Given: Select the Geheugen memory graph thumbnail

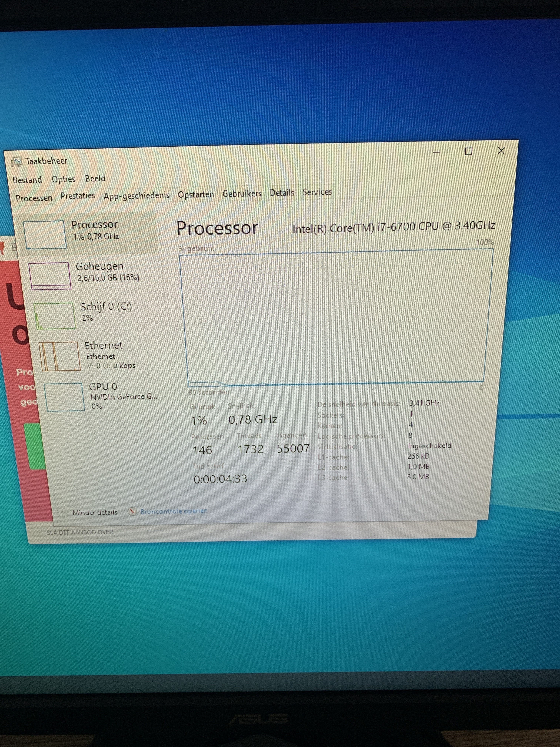Looking at the screenshot, I should [50, 276].
